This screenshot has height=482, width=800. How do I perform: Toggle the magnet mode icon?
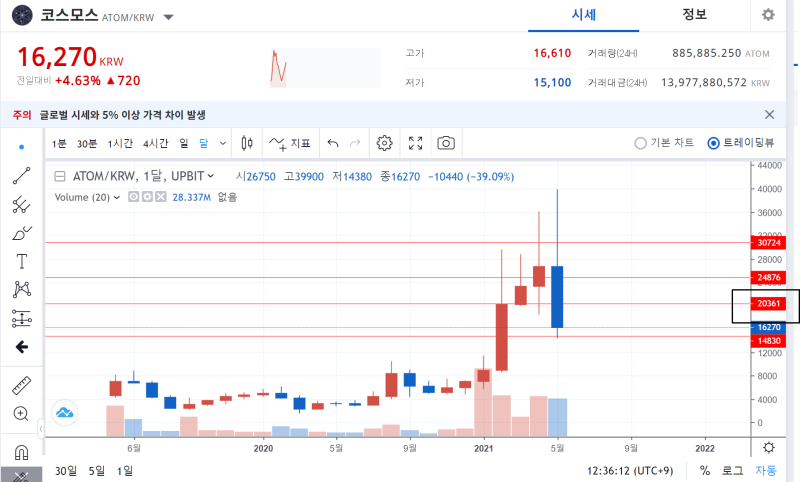pyautogui.click(x=21, y=452)
